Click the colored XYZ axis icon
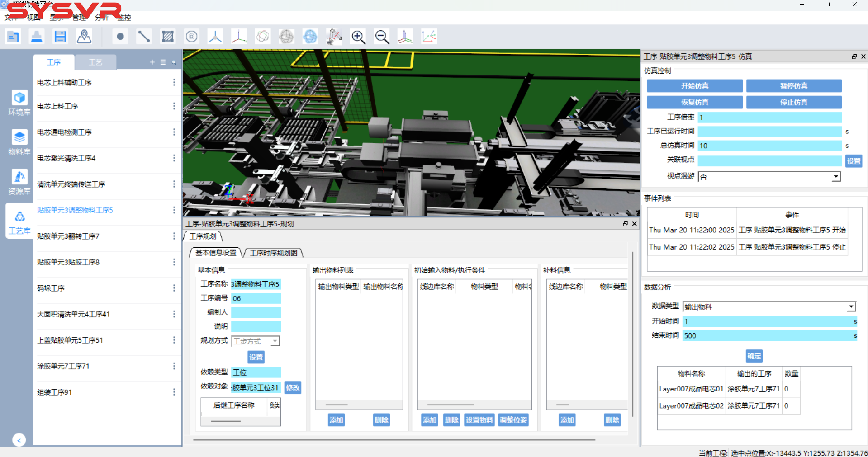This screenshot has width=868, height=457. click(239, 37)
